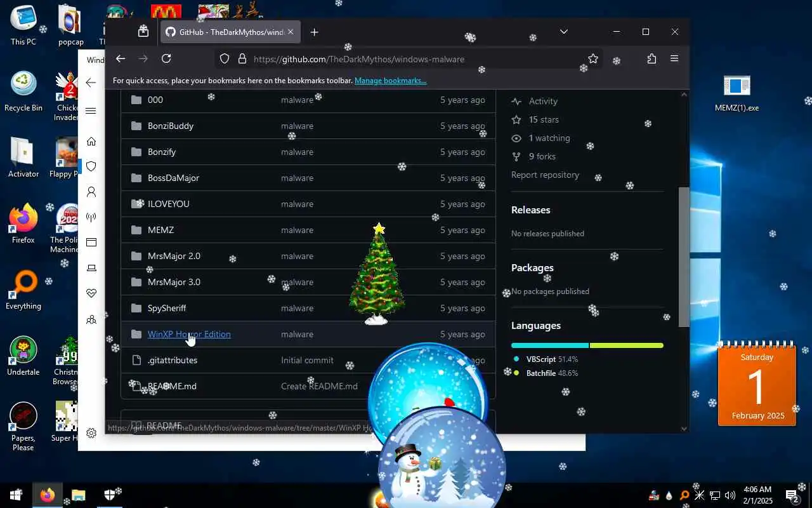Close the GitHub tab
Viewport: 812px width, 508px height.
point(291,32)
